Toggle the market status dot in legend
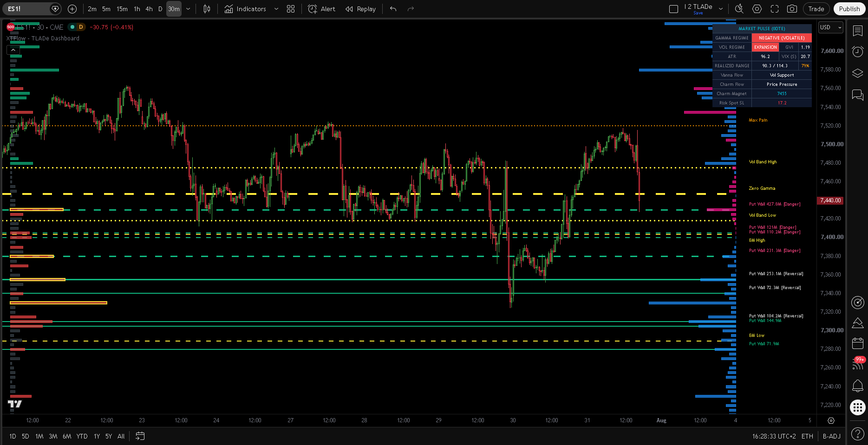 [x=72, y=27]
